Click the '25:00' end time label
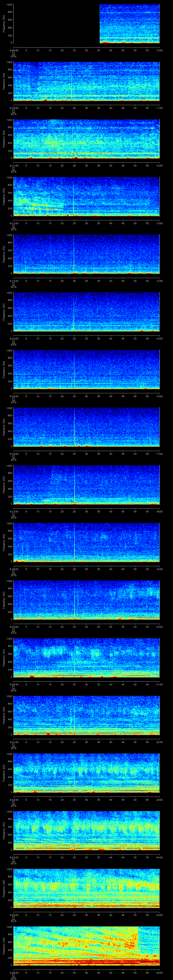This screenshot has height=980, width=173. 159,915
